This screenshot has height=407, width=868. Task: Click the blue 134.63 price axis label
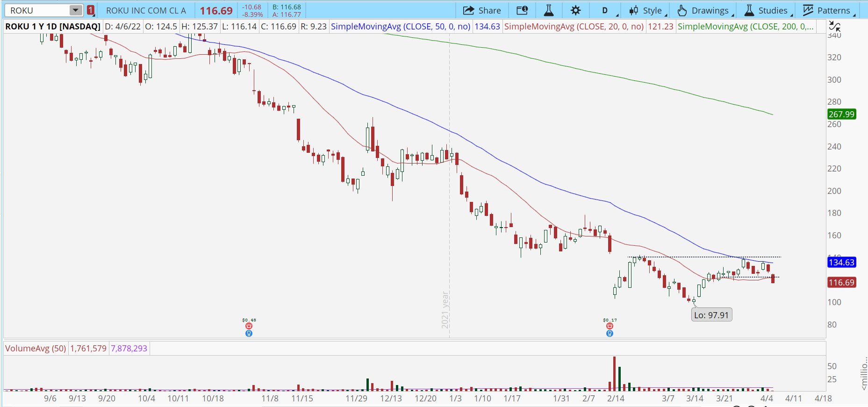pyautogui.click(x=841, y=262)
